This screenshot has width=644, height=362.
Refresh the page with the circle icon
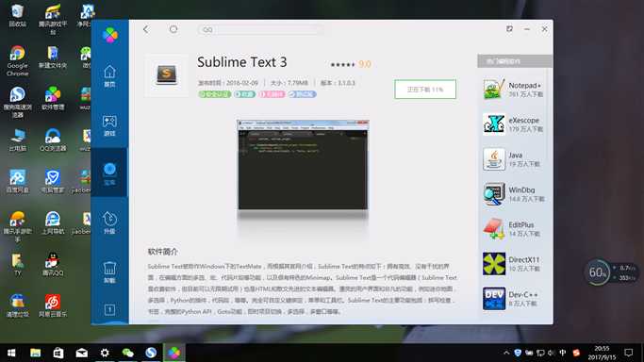point(173,29)
